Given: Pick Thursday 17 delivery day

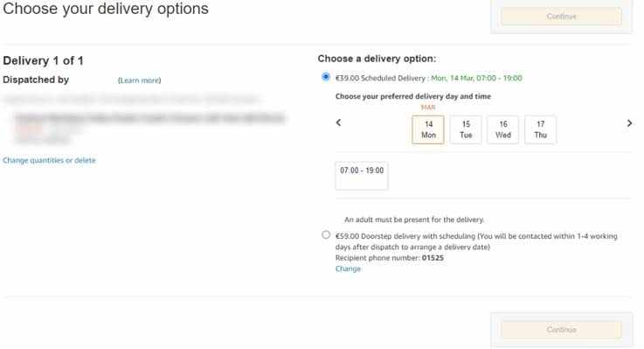Looking at the screenshot, I should (541, 129).
